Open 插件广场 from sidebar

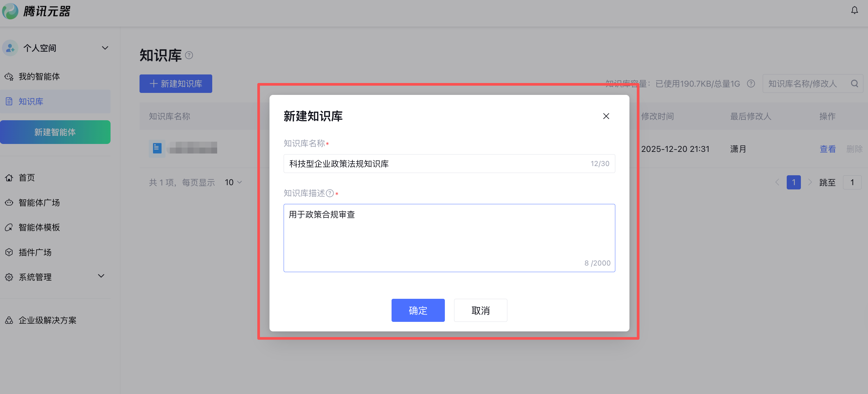pos(35,252)
